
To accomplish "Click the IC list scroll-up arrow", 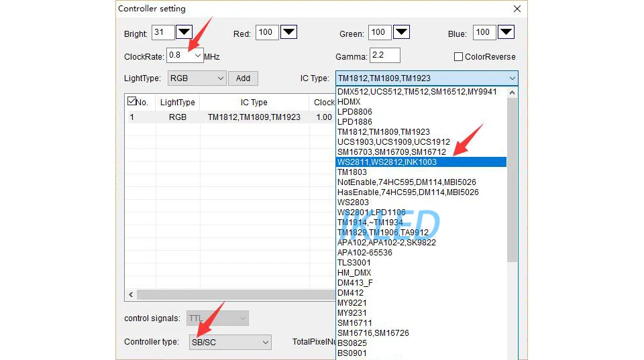I will coord(512,93).
